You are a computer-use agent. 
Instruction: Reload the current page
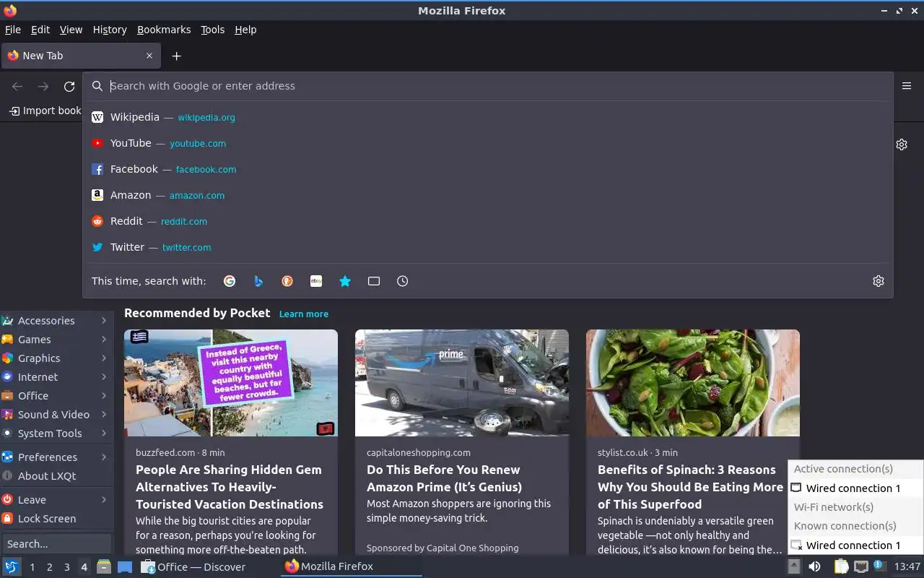click(69, 87)
